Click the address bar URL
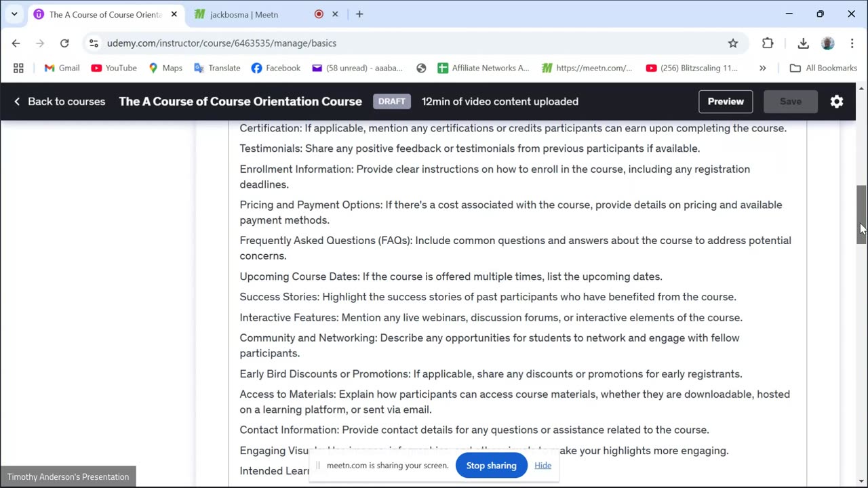The width and height of the screenshot is (868, 488). (222, 43)
